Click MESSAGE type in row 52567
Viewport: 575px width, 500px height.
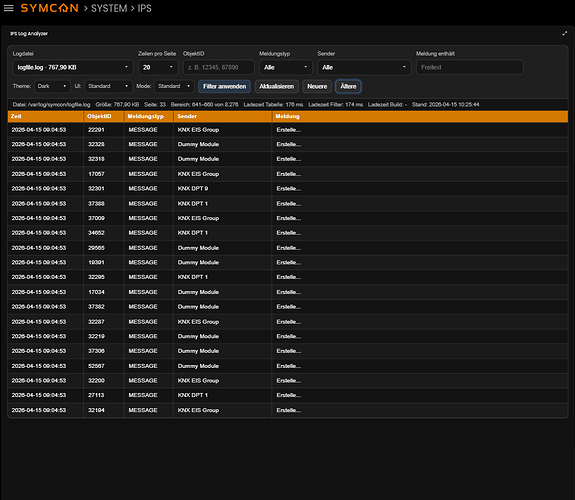143,366
